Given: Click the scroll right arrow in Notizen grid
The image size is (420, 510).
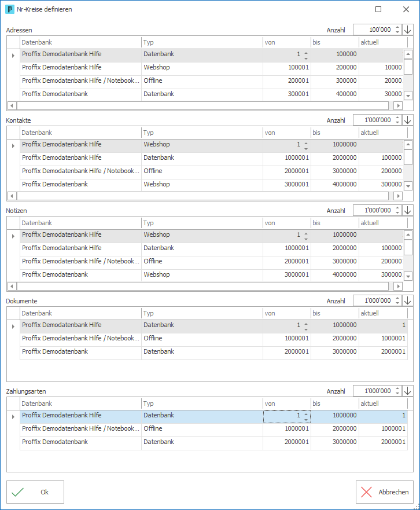Looking at the screenshot, I should tap(398, 287).
